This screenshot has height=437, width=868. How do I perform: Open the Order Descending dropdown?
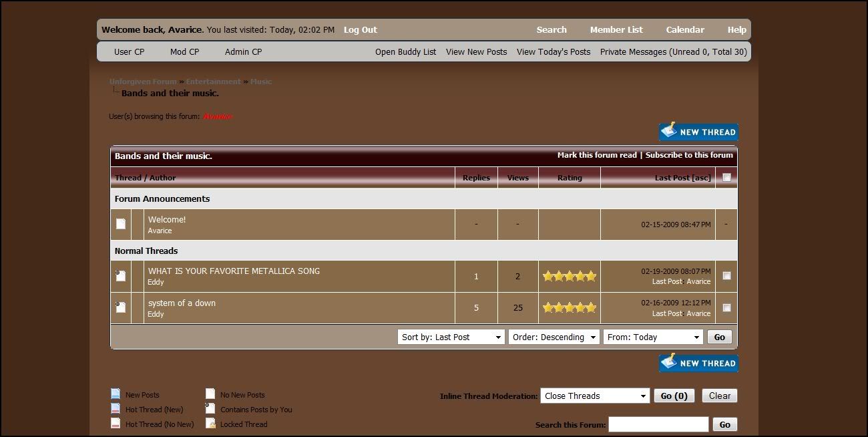point(554,337)
